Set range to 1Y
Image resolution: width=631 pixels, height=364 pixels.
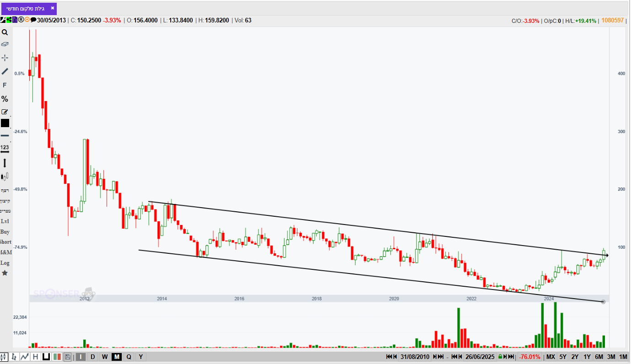click(587, 357)
